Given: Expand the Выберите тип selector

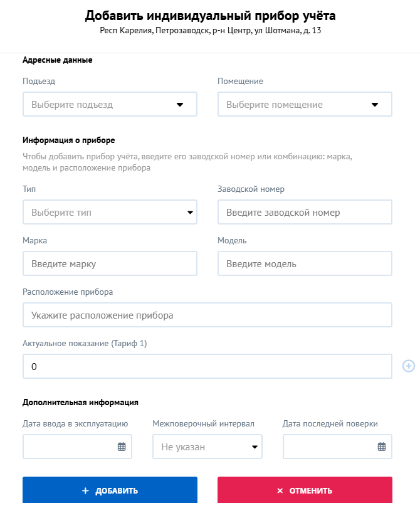Looking at the screenshot, I should pos(110,213).
